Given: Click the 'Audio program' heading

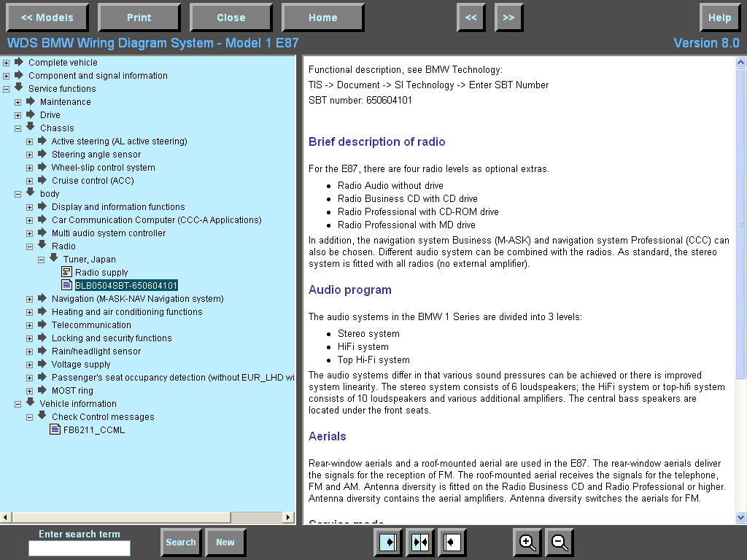Looking at the screenshot, I should coord(350,289).
